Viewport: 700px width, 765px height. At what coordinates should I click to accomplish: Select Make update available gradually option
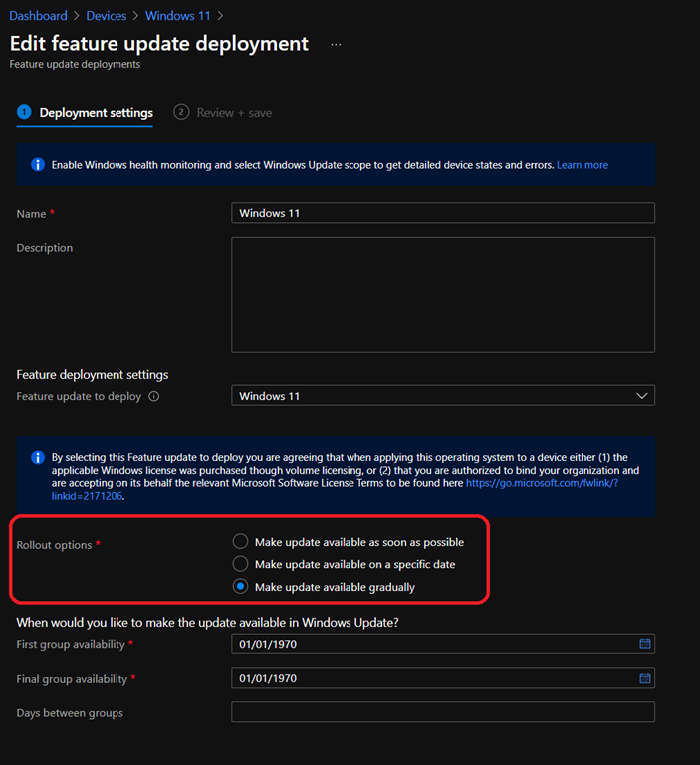pyautogui.click(x=240, y=587)
